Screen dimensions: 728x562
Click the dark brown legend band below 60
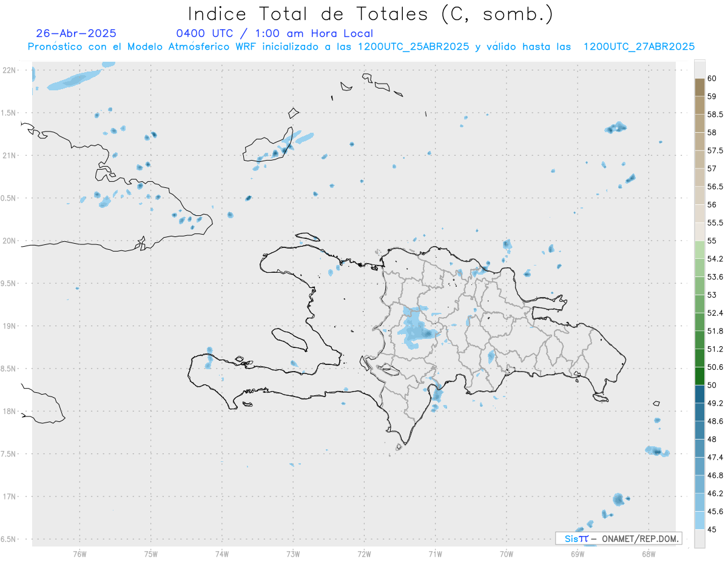point(699,87)
